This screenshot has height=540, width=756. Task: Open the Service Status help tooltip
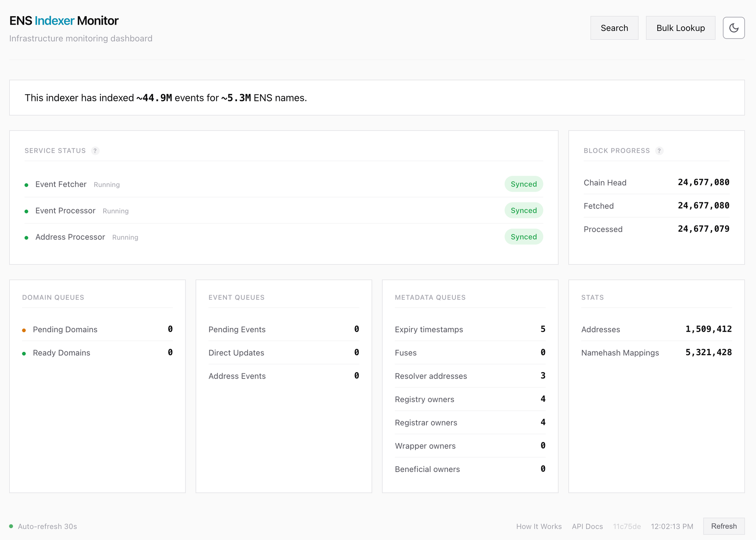coord(95,151)
